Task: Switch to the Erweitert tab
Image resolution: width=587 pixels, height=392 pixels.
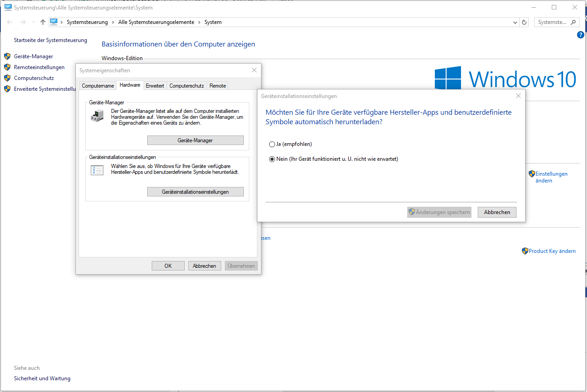Action: tap(155, 86)
